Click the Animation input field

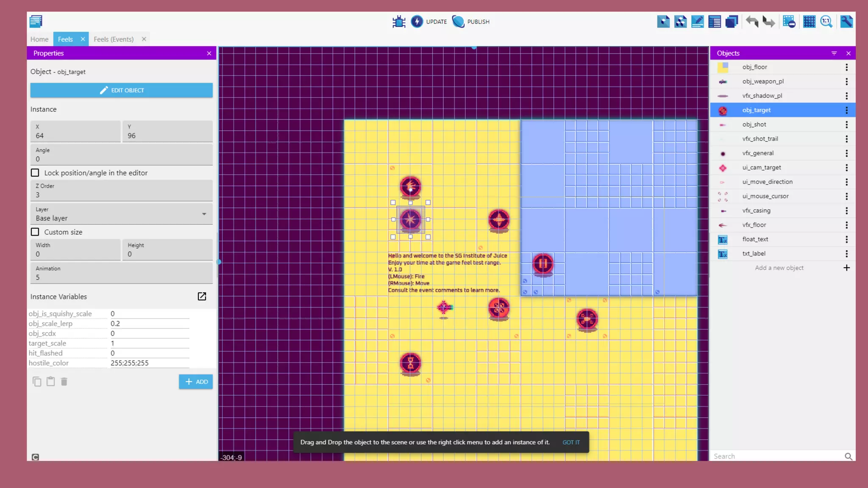click(121, 277)
